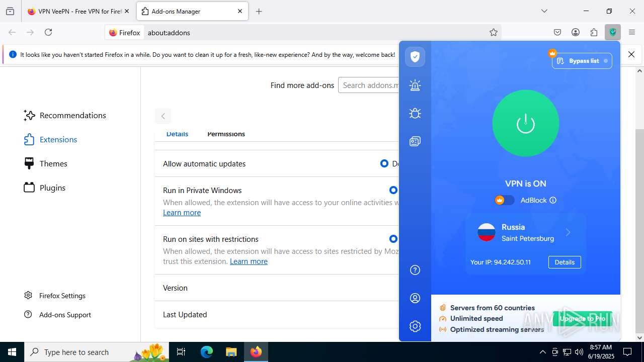Launch Microsoft Edge from the taskbar
The width and height of the screenshot is (644, 362).
207,352
